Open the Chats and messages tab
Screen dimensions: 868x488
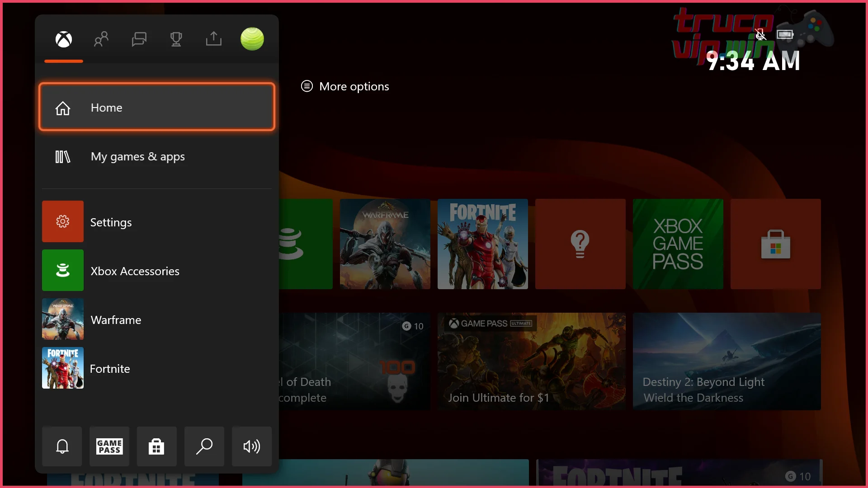(139, 39)
